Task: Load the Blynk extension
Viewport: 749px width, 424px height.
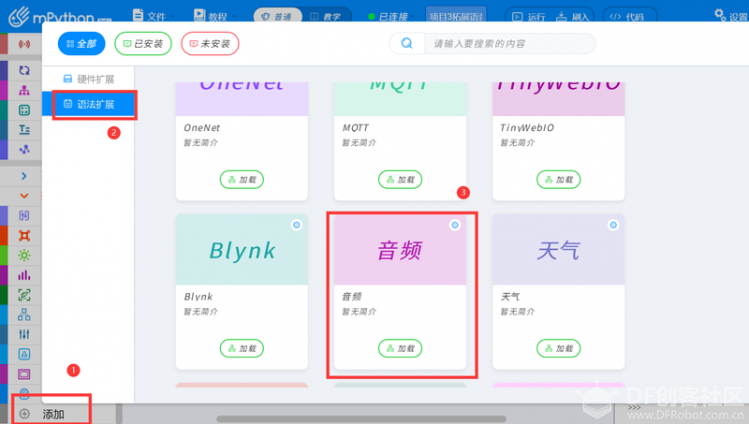Action: click(x=242, y=349)
